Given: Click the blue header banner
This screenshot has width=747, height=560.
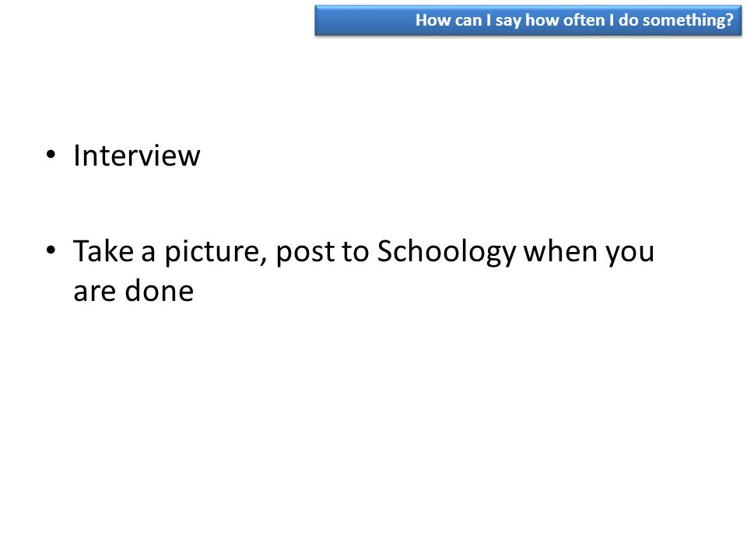Looking at the screenshot, I should point(528,20).
